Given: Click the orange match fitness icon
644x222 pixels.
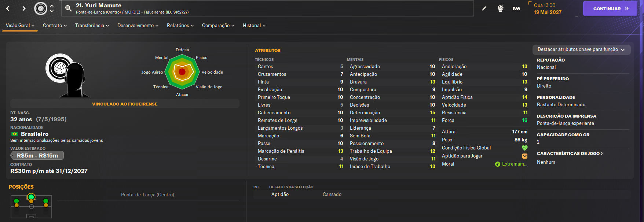Looking at the screenshot, I should tap(524, 156).
